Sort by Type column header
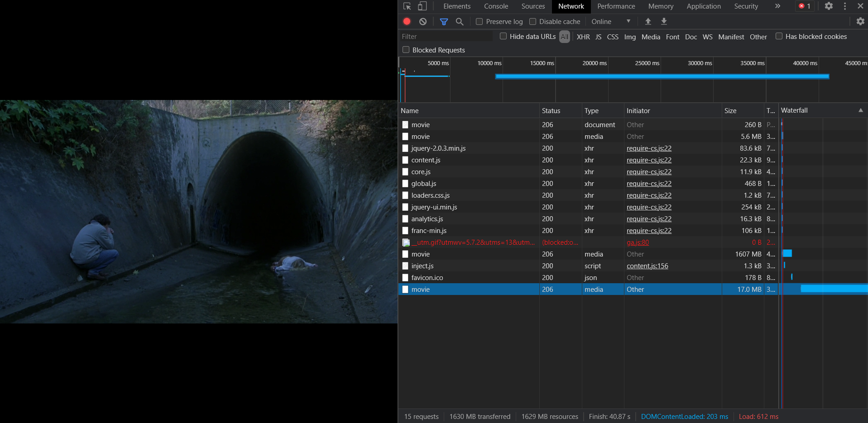 (603, 110)
